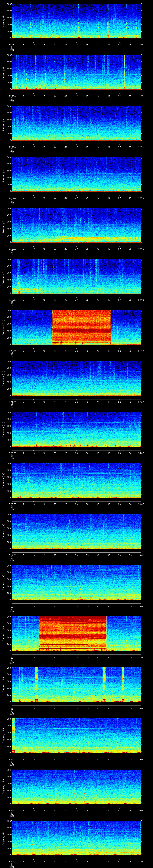Select the 24:00 end time label
Viewport: 153px width, 868px height.
pos(141,504)
